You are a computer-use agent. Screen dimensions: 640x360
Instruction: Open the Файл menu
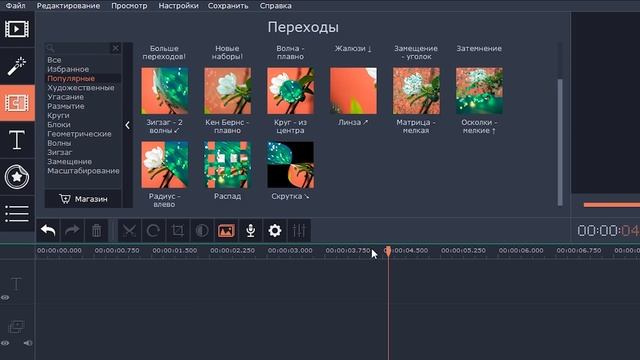(x=16, y=6)
